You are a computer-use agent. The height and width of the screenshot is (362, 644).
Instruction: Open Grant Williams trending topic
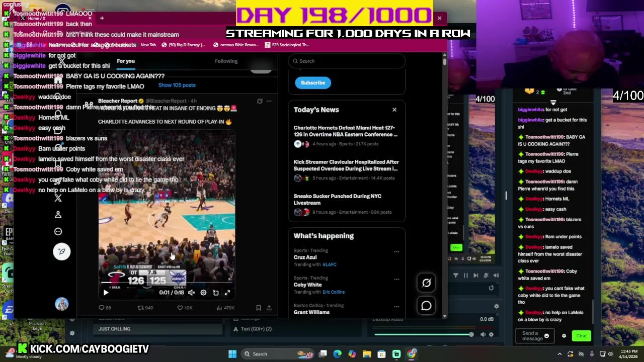pyautogui.click(x=311, y=312)
